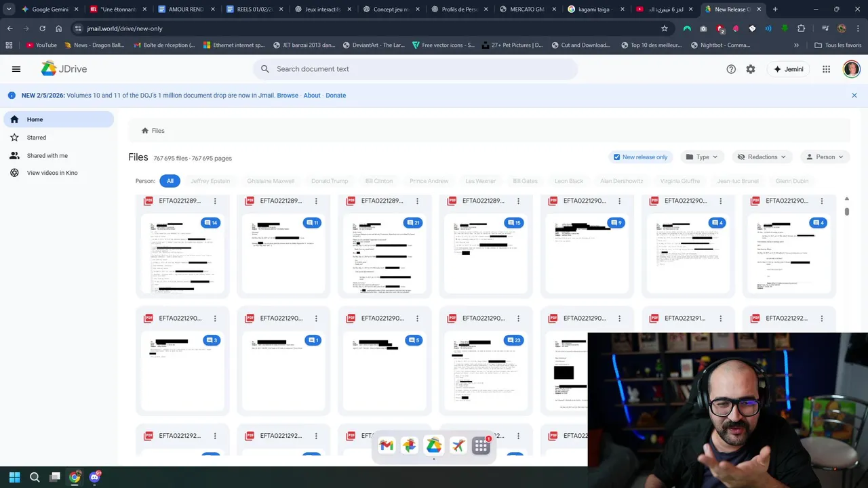868x488 pixels.
Task: Open document thumbnail with 21 comments badge
Action: pyautogui.click(x=384, y=254)
